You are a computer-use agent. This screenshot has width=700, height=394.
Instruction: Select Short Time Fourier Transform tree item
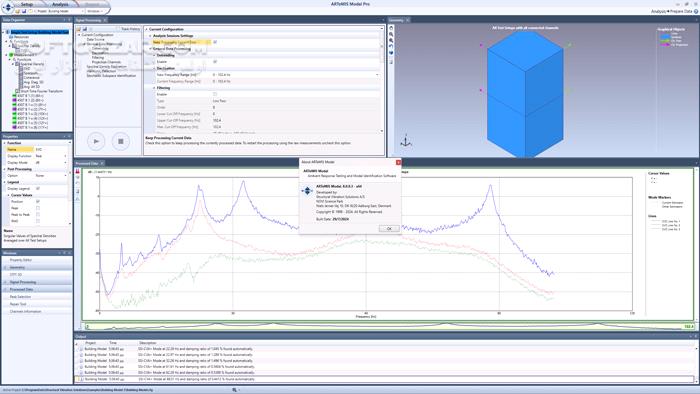point(42,91)
